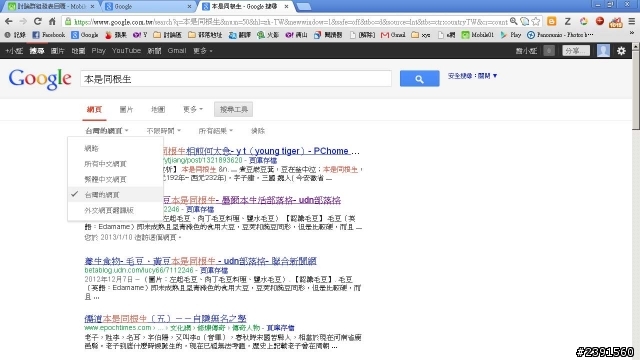Click the zoom magnifier icon in address bar
The height and width of the screenshot is (360, 640).
coord(514,21)
